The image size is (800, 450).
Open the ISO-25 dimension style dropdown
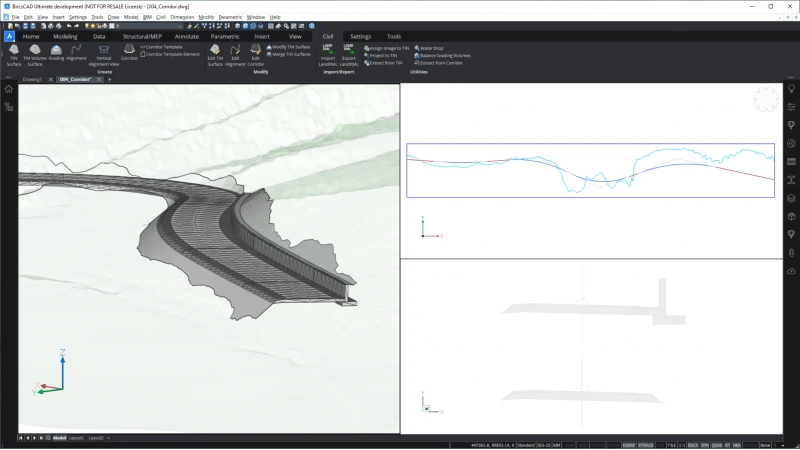(x=544, y=445)
